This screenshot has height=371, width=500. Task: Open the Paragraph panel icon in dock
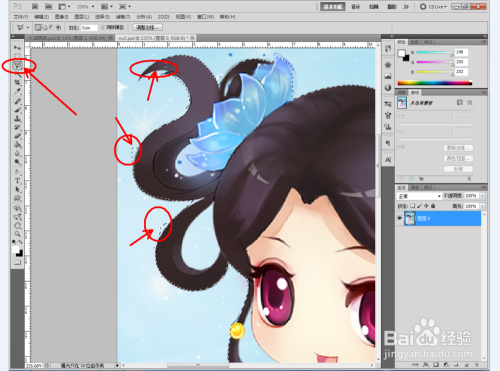(388, 143)
